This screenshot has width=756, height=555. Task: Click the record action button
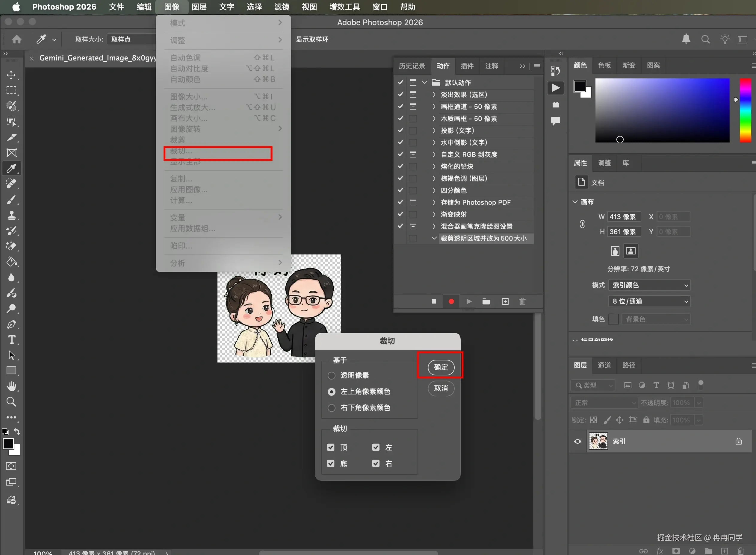(x=451, y=301)
